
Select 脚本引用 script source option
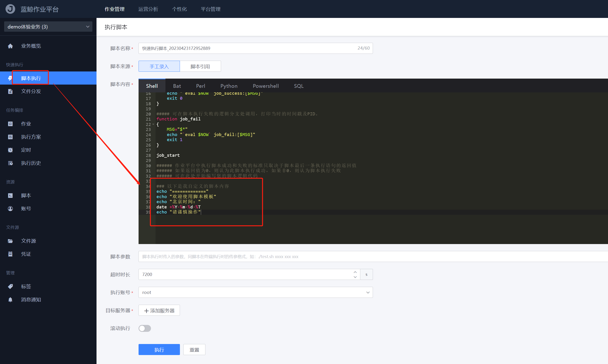tap(200, 66)
